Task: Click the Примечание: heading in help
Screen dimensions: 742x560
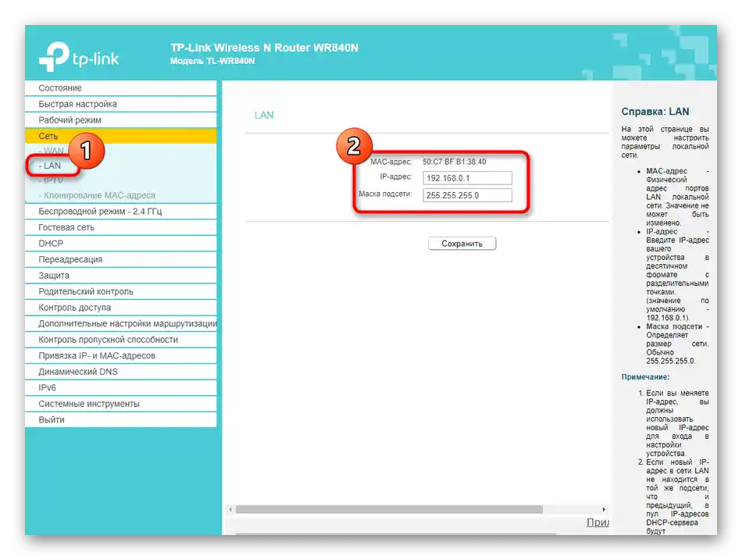Action: pyautogui.click(x=645, y=377)
